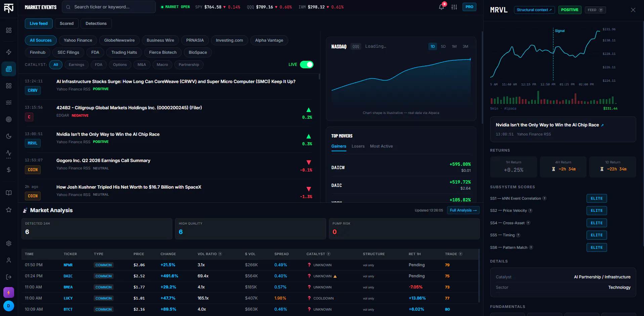The image size is (644, 316).
Task: Select the 1D range on NASDAQ chart
Action: tap(433, 46)
